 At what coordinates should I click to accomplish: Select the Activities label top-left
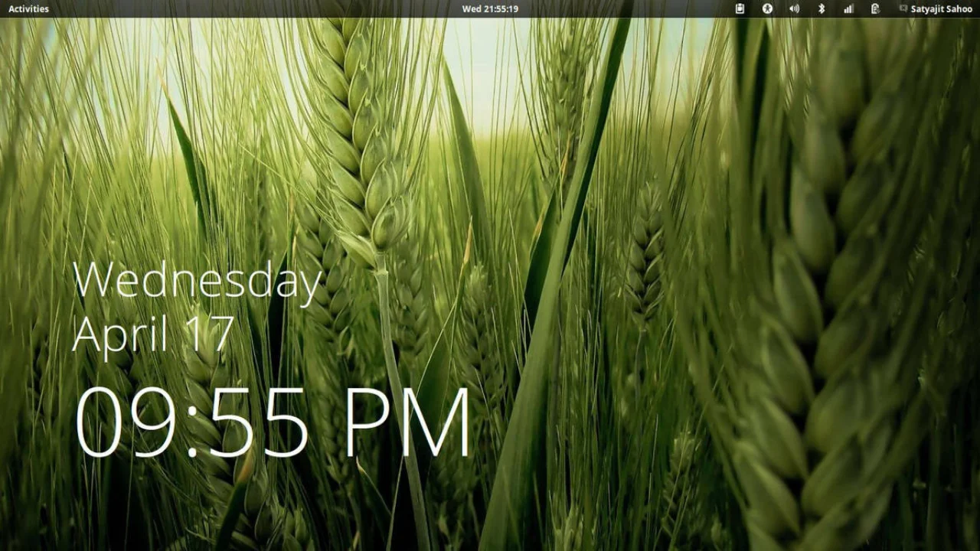point(28,8)
